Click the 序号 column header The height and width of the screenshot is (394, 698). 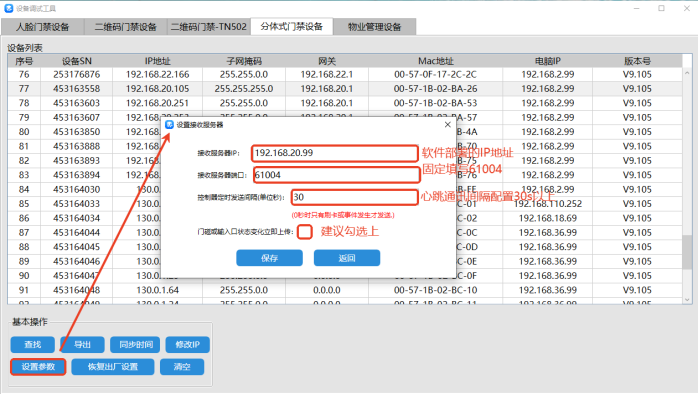(24, 61)
